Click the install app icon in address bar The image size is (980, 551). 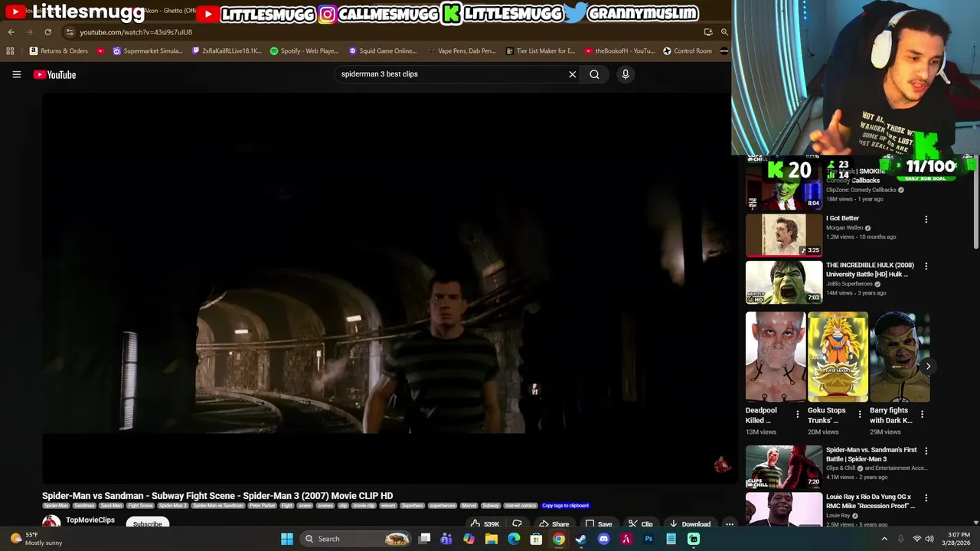(x=708, y=32)
